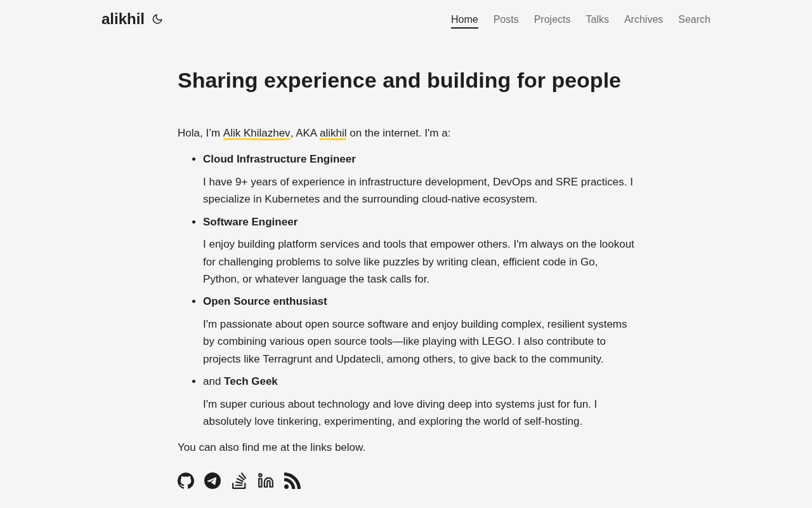Visit the LinkedIn profile icon
The height and width of the screenshot is (508, 812).
coord(266,481)
